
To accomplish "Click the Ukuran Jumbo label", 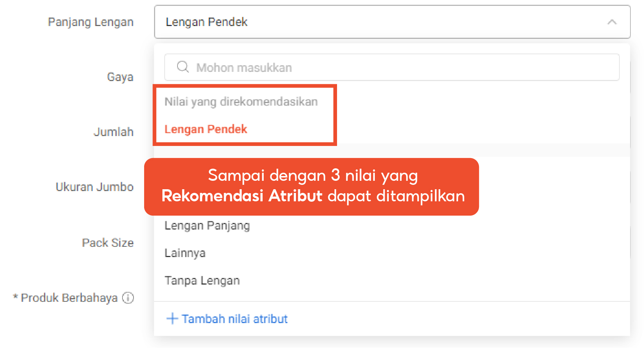I will point(94,187).
